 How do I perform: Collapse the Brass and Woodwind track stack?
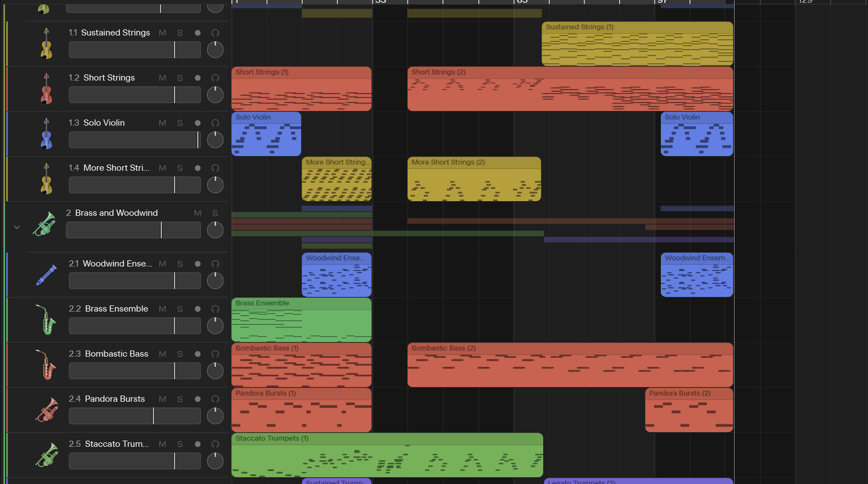pyautogui.click(x=17, y=227)
